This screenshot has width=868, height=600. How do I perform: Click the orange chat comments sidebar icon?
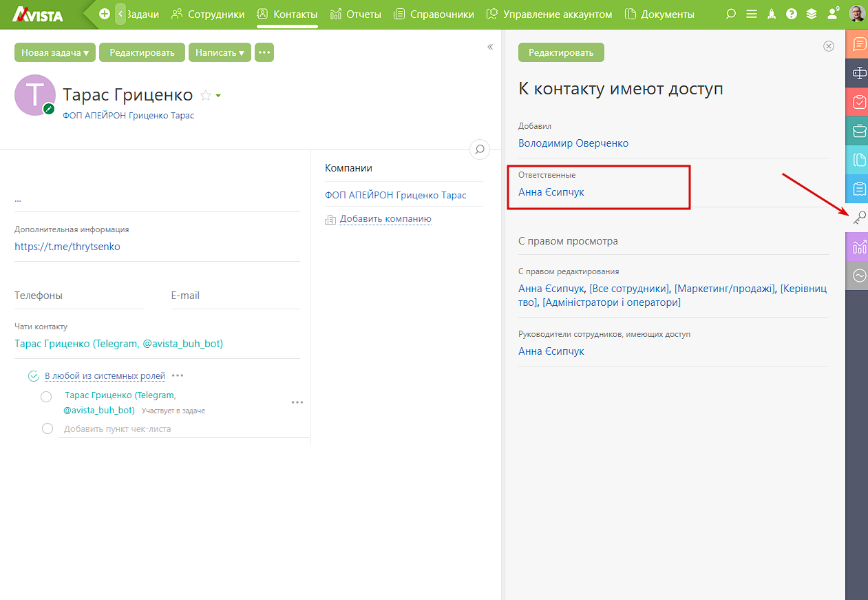[x=859, y=44]
